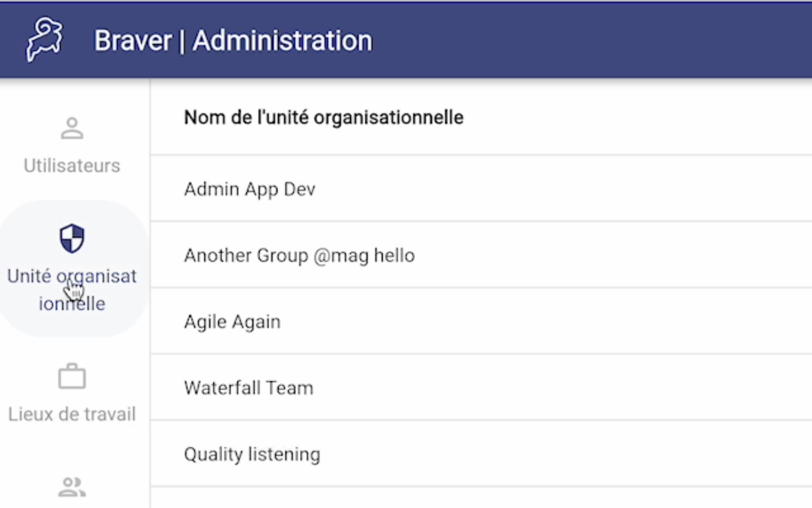Screen dimensions: 812x508
Task: Sort by Nom de l'unité organisationnelle header
Action: pos(323,118)
